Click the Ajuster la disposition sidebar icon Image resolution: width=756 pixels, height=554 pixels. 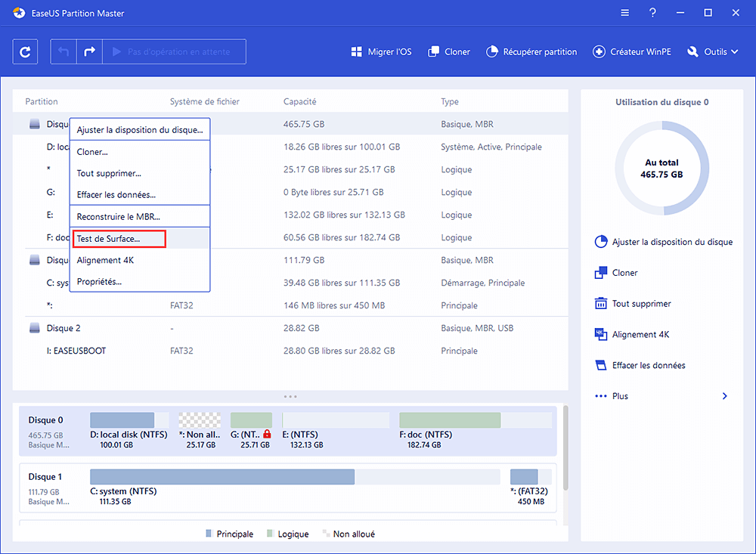(601, 242)
